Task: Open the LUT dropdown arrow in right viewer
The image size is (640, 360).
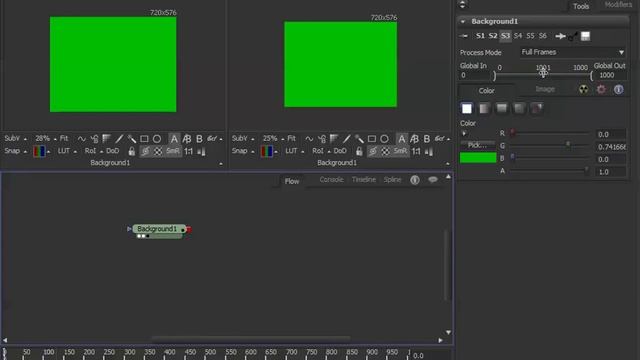Action: (302, 152)
